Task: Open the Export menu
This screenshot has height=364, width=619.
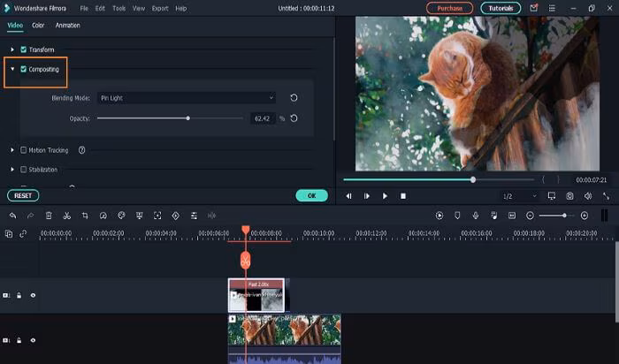Action: tap(160, 8)
